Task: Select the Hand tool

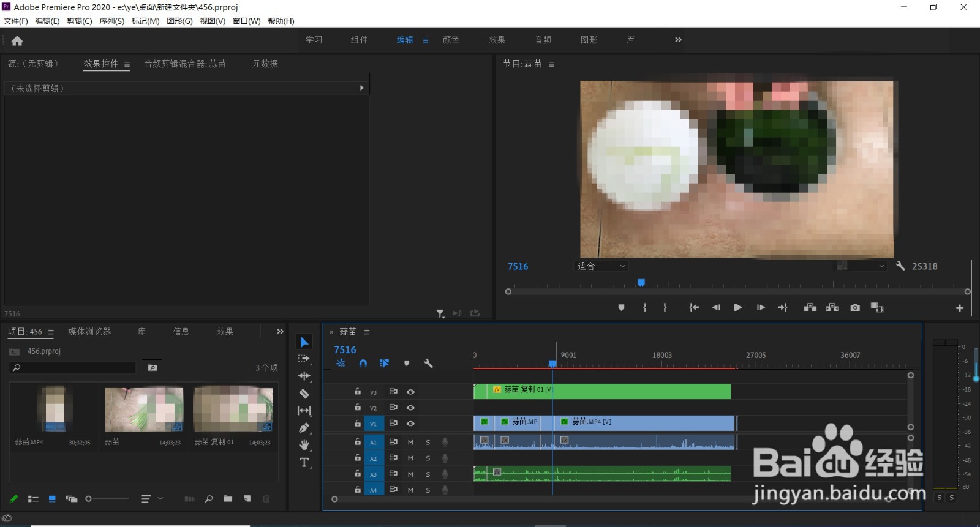Action: (x=304, y=445)
